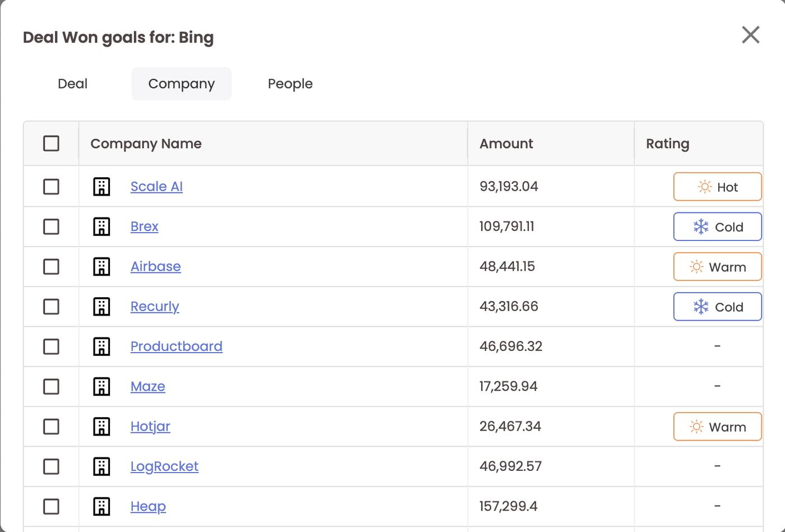Click the Amount column header
Screen dimensions: 785x532
pos(551,144)
